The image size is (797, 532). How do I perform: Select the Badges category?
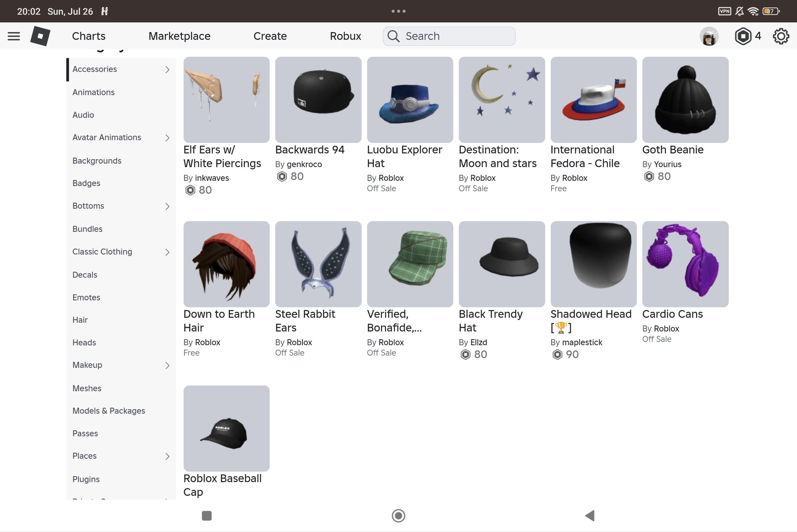tap(86, 183)
